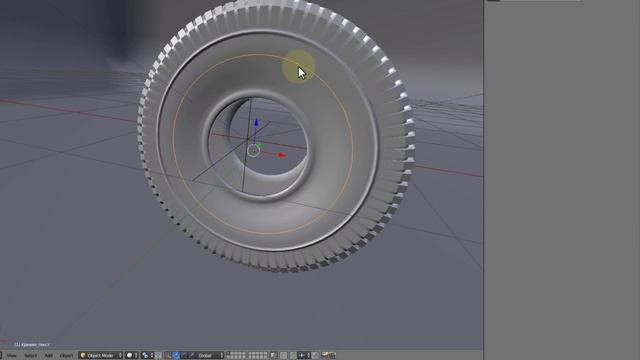Open the Select menu in viewport header
The image size is (640, 360).
[x=30, y=356]
